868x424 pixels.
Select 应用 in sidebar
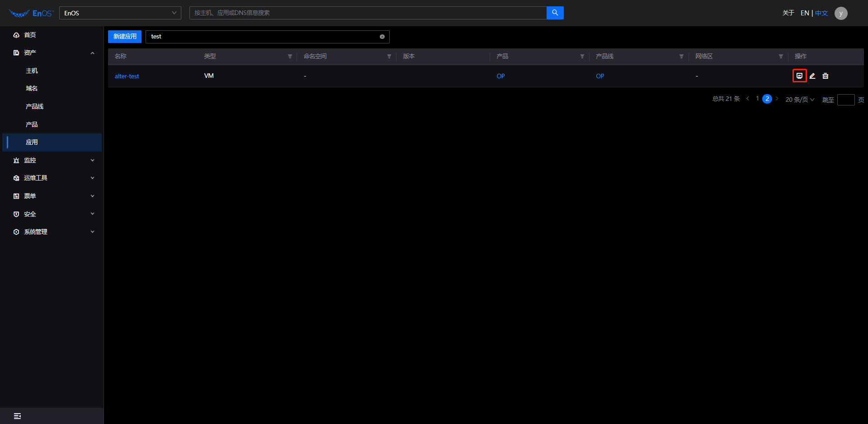[x=52, y=142]
